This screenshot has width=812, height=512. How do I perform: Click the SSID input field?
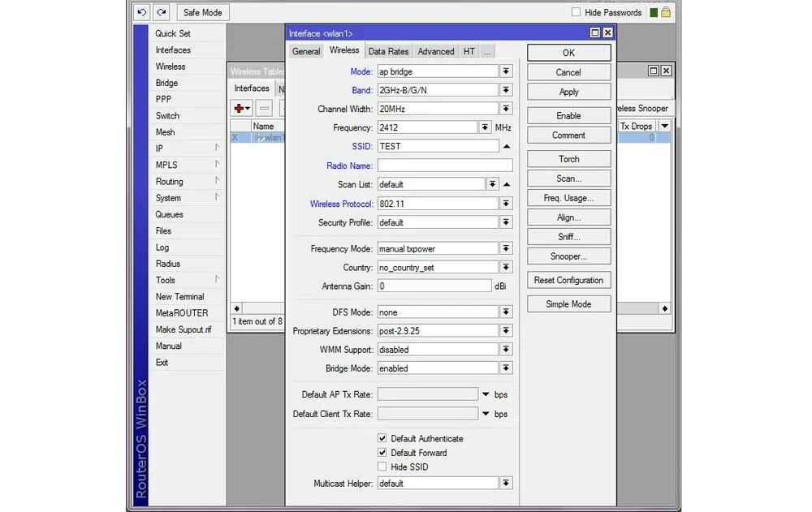(x=438, y=147)
